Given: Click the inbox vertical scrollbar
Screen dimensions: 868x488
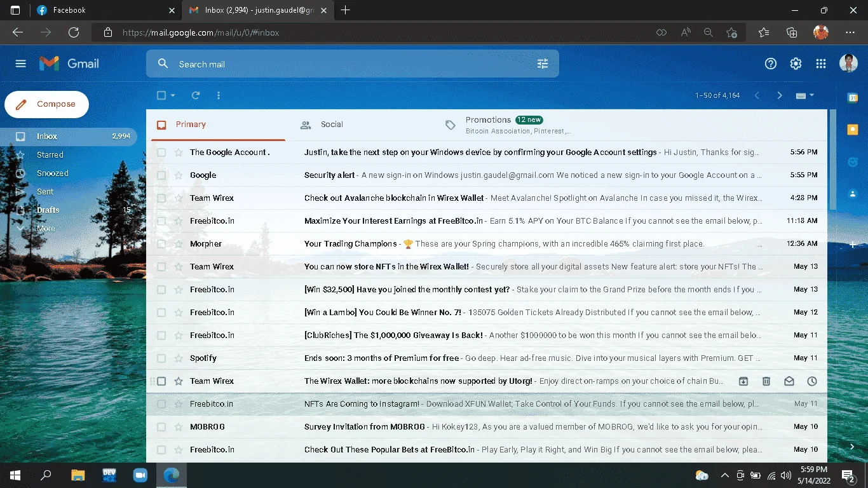Looking at the screenshot, I should click(832, 160).
